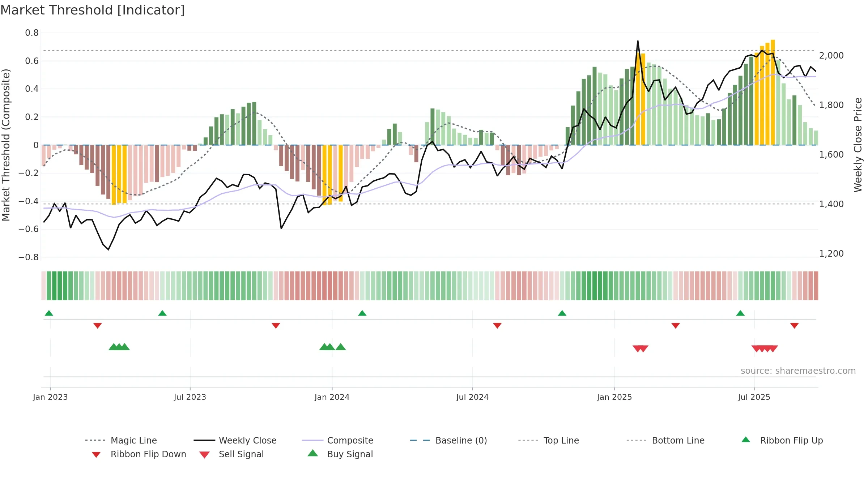868x488 pixels.
Task: Click the source: sharemaestro.com text
Action: click(x=798, y=371)
